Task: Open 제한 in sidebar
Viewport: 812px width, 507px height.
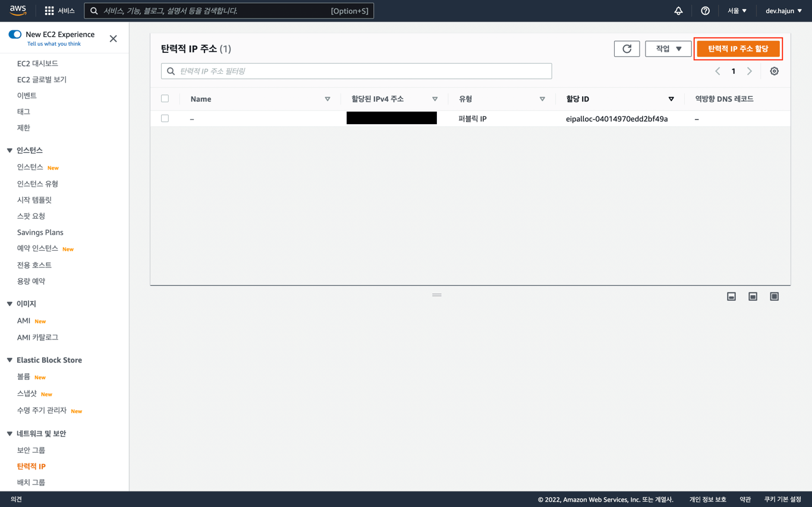Action: [x=23, y=127]
